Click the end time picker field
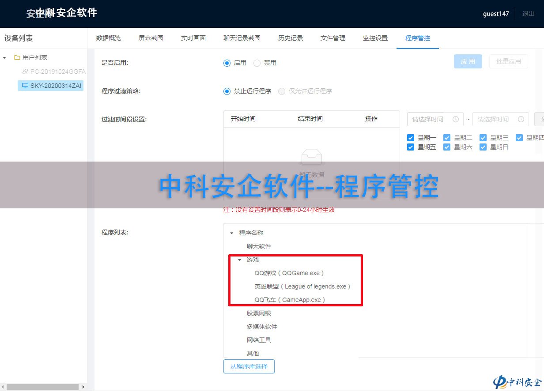544x392 pixels. [x=501, y=119]
